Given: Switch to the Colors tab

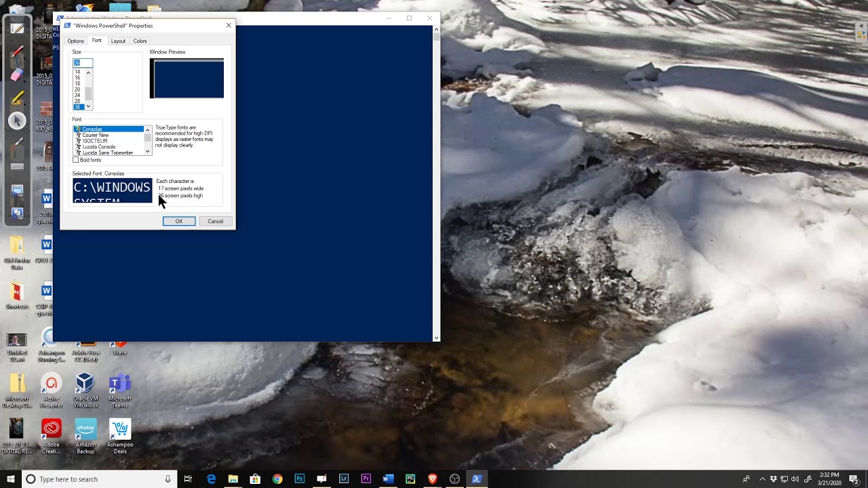Looking at the screenshot, I should pos(140,41).
